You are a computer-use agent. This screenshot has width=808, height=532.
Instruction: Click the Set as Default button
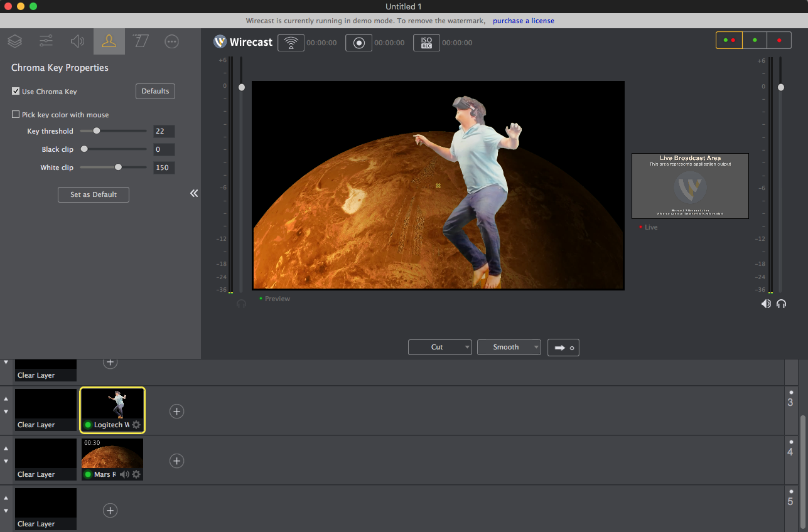point(94,194)
